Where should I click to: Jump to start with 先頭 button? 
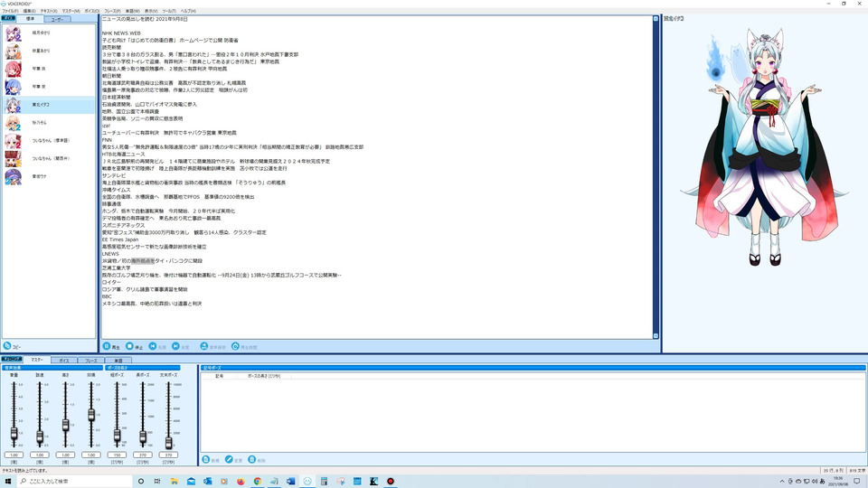tap(157, 346)
